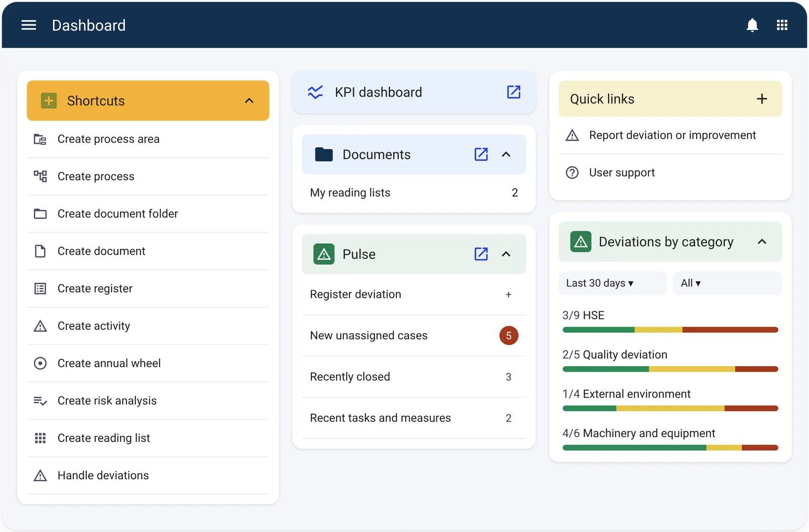Click the Dashboard page title

(x=89, y=25)
